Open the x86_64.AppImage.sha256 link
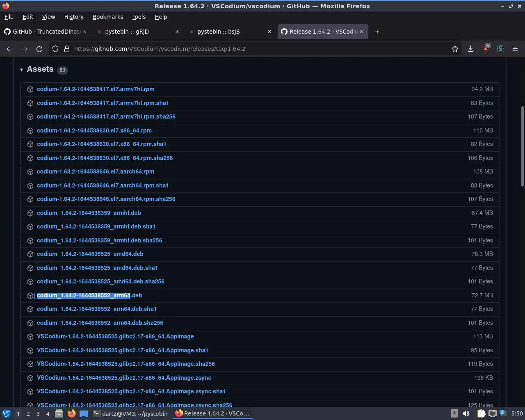 pyautogui.click(x=126, y=364)
